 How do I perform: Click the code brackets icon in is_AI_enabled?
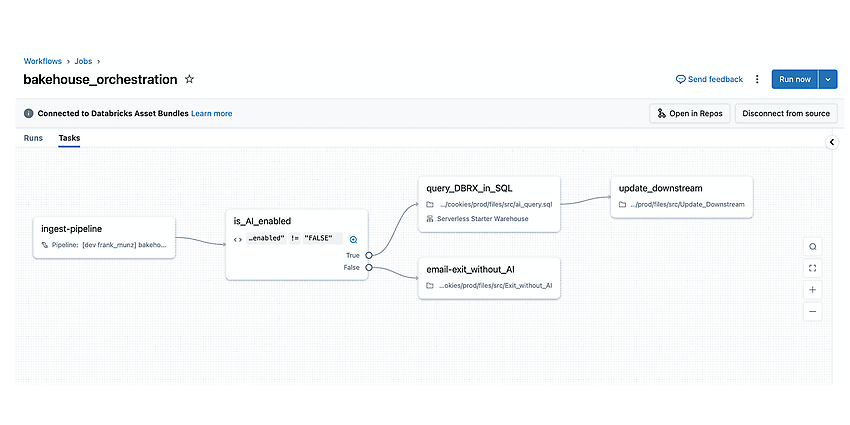(237, 239)
